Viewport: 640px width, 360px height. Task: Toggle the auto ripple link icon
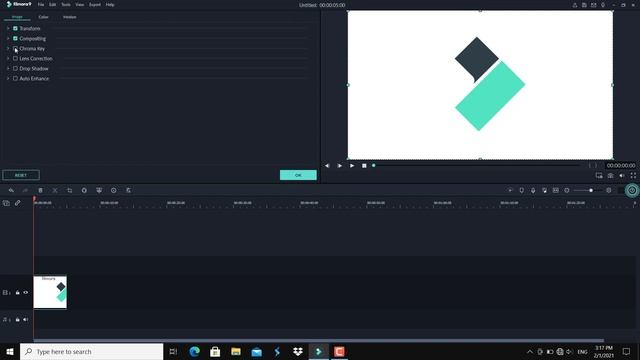click(18, 203)
